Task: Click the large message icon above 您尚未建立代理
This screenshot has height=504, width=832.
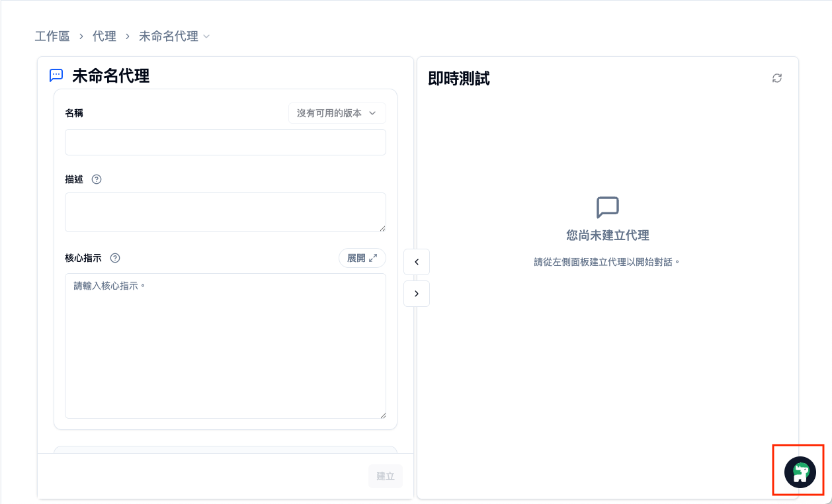Action: (607, 207)
